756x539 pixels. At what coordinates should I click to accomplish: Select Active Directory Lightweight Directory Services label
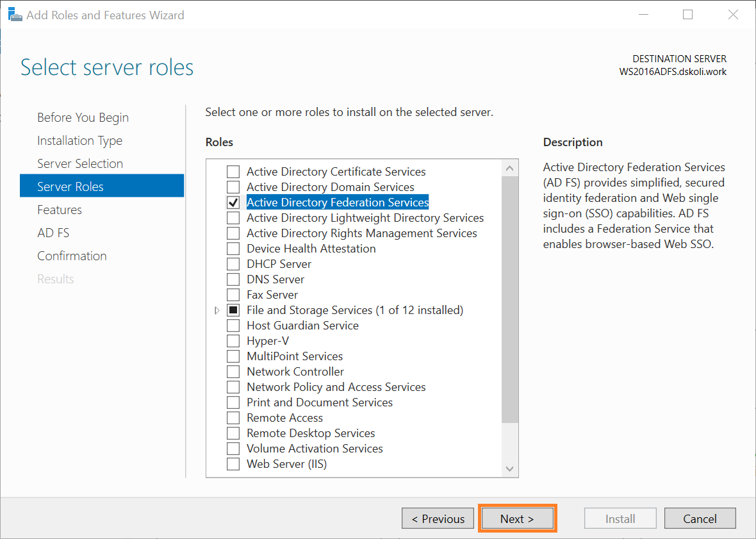365,218
